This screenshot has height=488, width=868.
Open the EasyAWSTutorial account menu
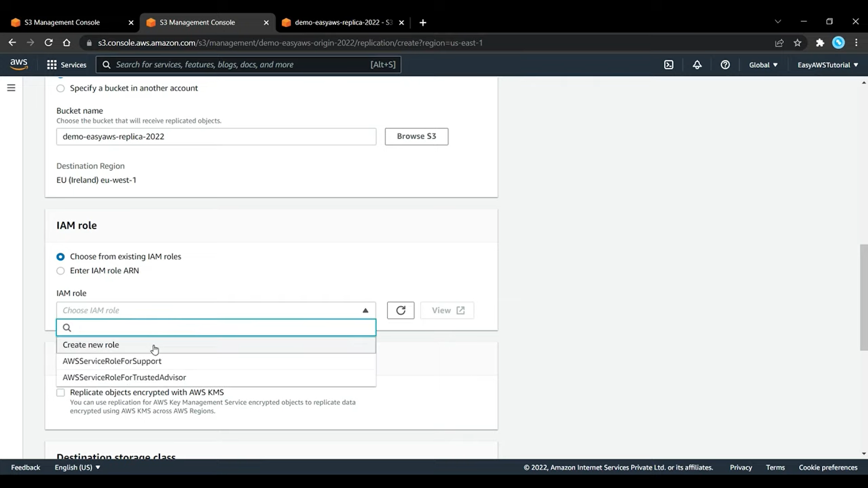(827, 65)
